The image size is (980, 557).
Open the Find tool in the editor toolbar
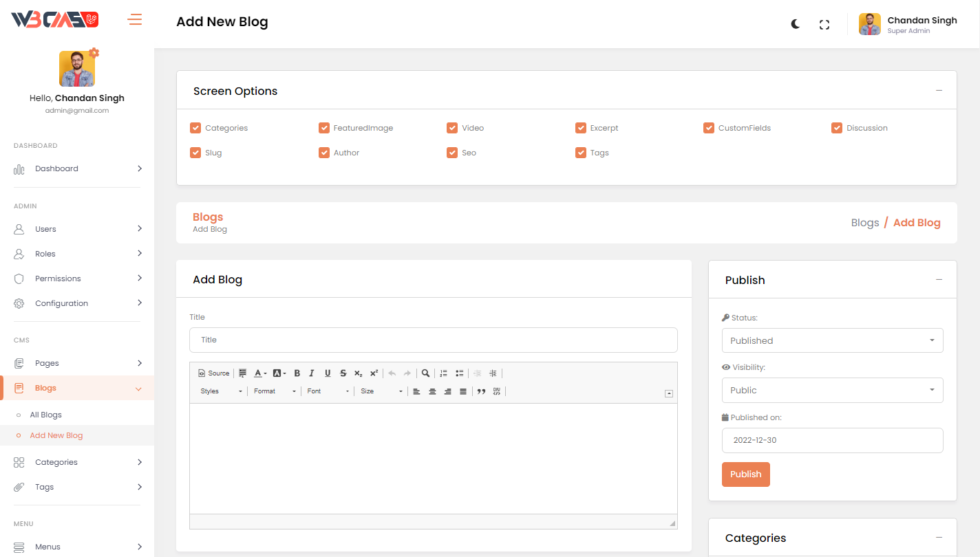[426, 373]
